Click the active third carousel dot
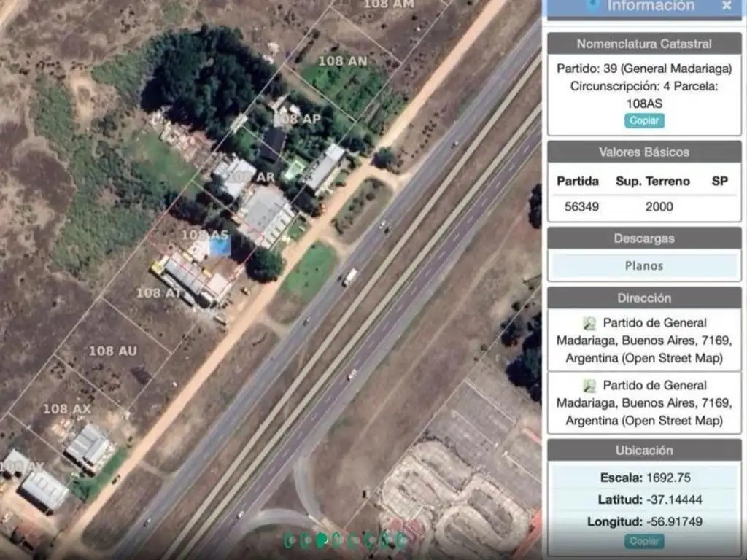747x560 pixels. (322, 540)
